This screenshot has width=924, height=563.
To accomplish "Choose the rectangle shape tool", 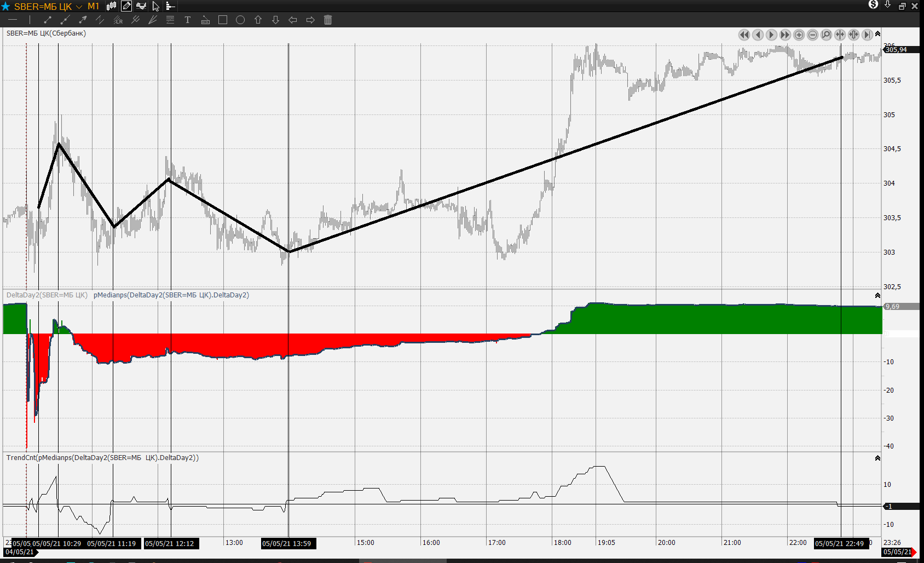I will click(223, 20).
